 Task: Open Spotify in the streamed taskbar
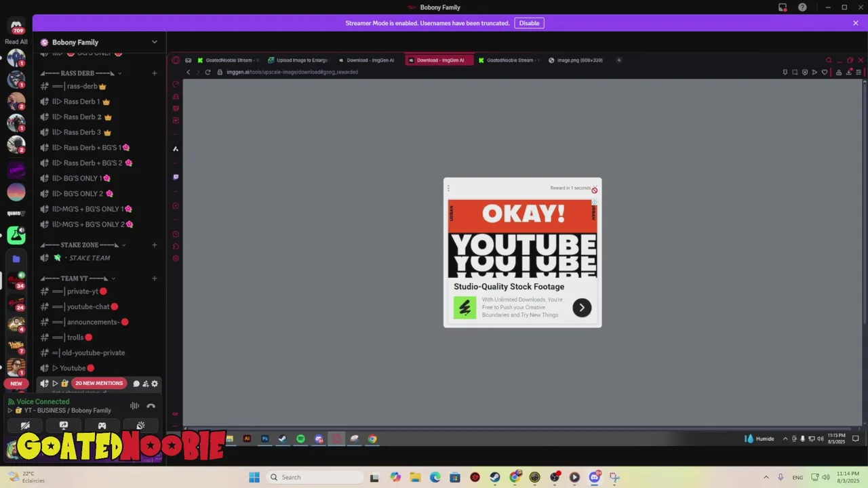point(300,439)
